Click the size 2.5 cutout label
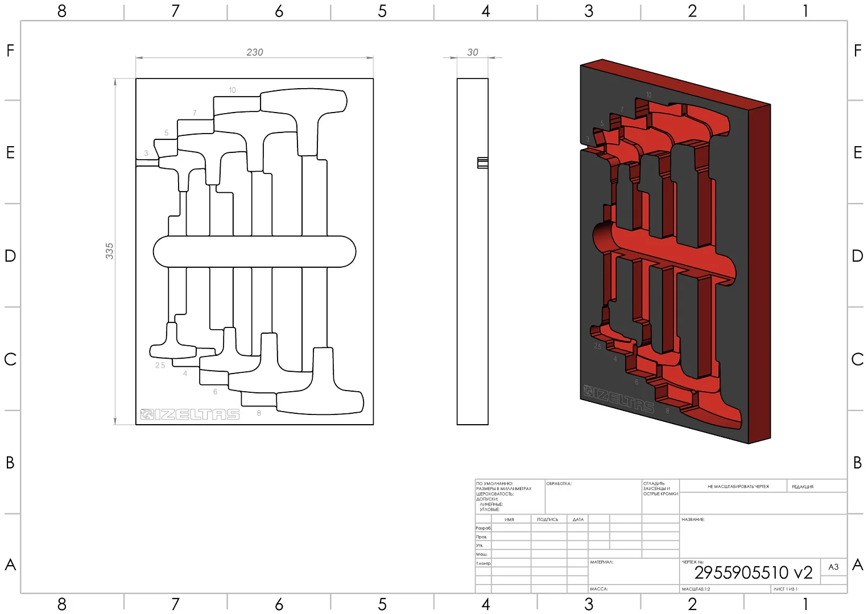Screen dimensions: 868x614 160,366
